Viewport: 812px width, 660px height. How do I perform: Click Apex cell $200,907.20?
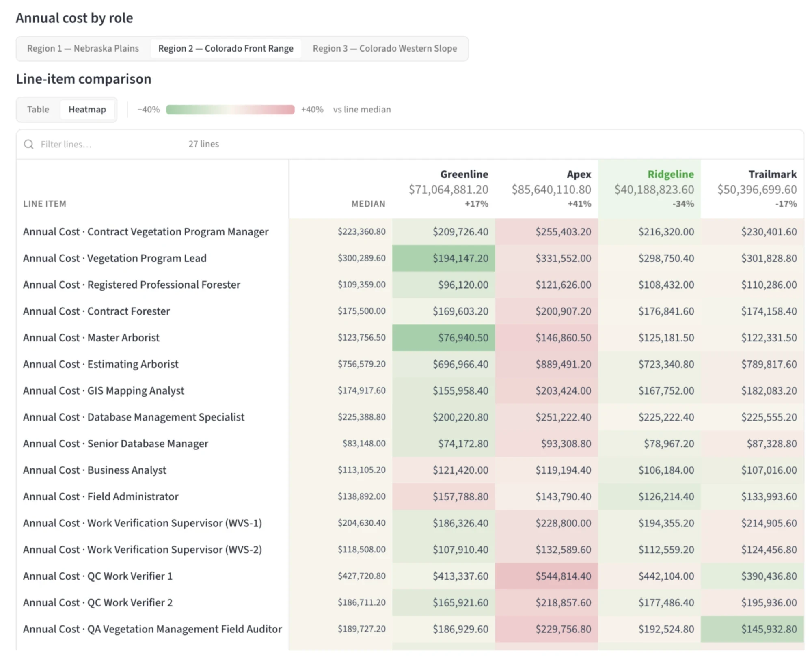(x=546, y=311)
